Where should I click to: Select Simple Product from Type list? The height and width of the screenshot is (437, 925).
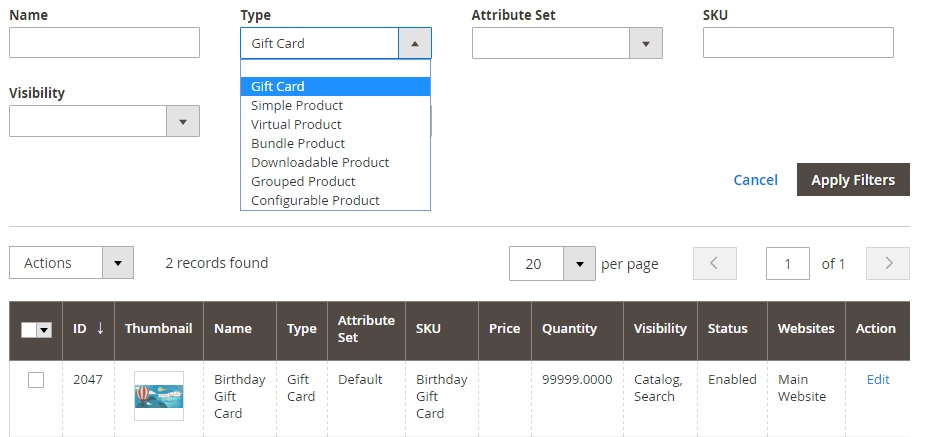(x=297, y=105)
